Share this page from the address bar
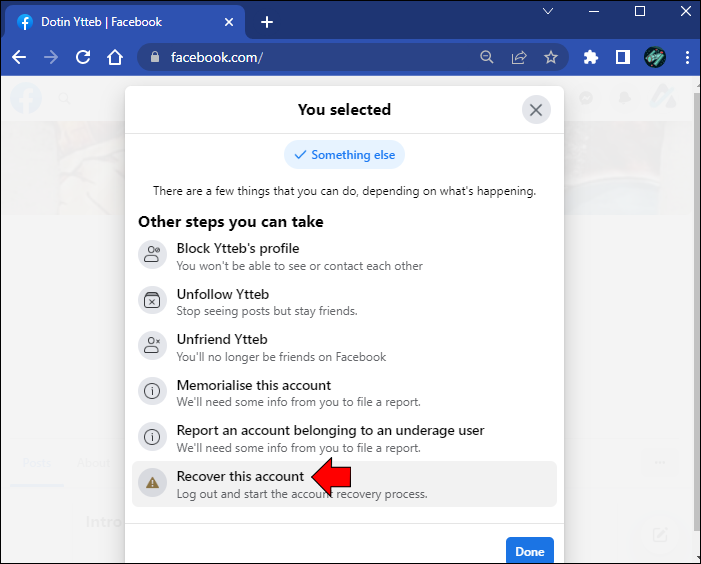Screen dimensions: 701x564 click(x=519, y=57)
